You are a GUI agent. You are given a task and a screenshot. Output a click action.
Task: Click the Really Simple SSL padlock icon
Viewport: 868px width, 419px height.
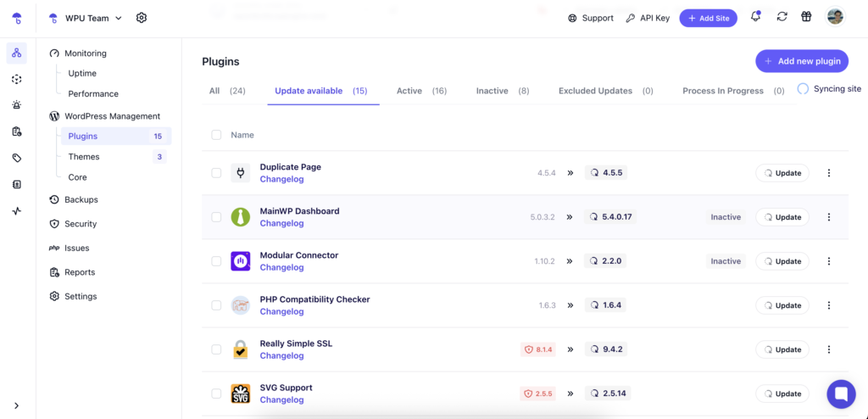coord(240,349)
